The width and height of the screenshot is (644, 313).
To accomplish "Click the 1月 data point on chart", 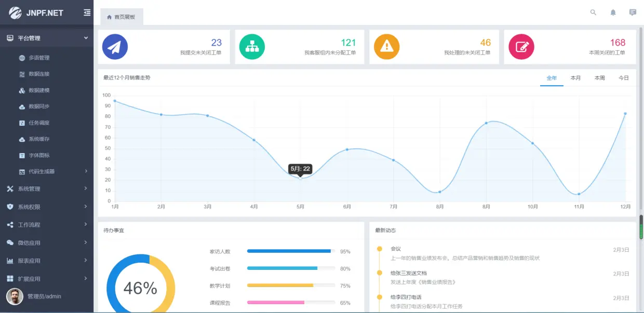I will pyautogui.click(x=114, y=101).
